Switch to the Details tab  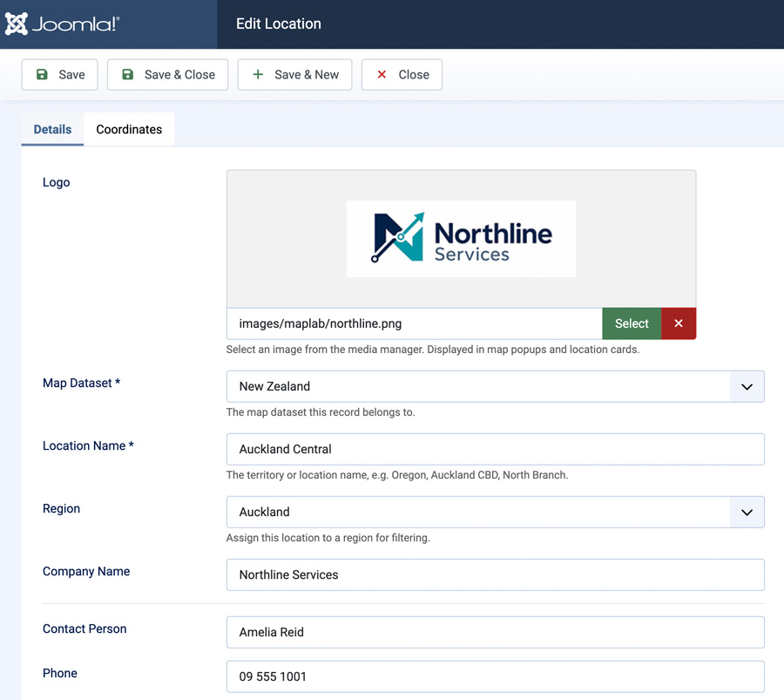click(52, 129)
